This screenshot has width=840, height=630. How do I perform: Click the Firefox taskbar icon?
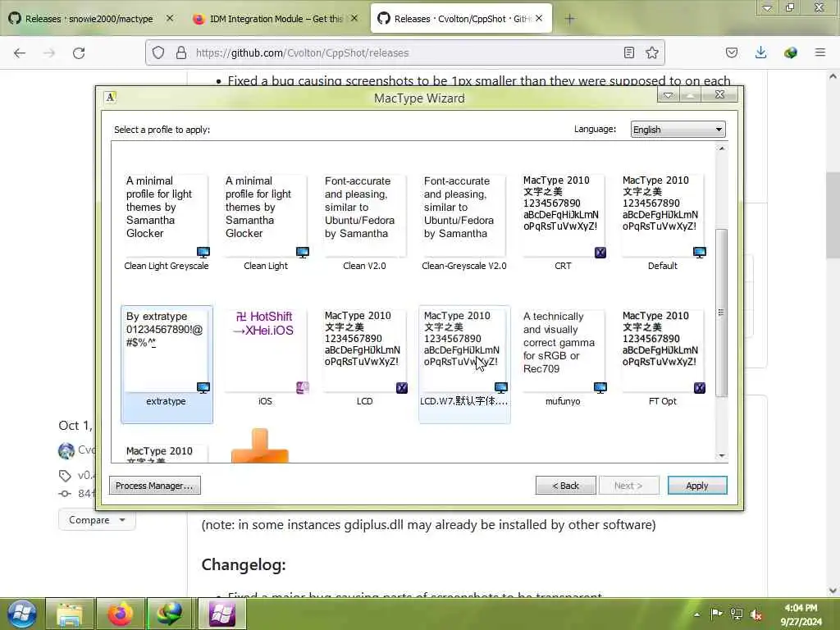pos(121,614)
